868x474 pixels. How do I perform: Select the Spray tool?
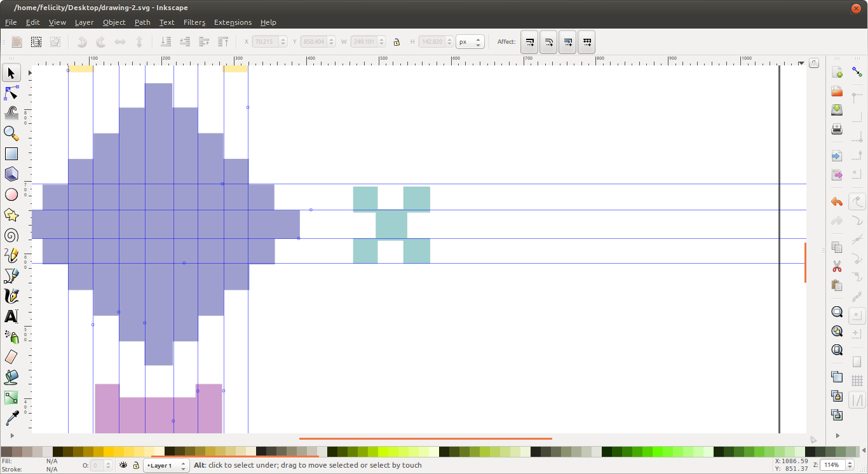coord(11,337)
